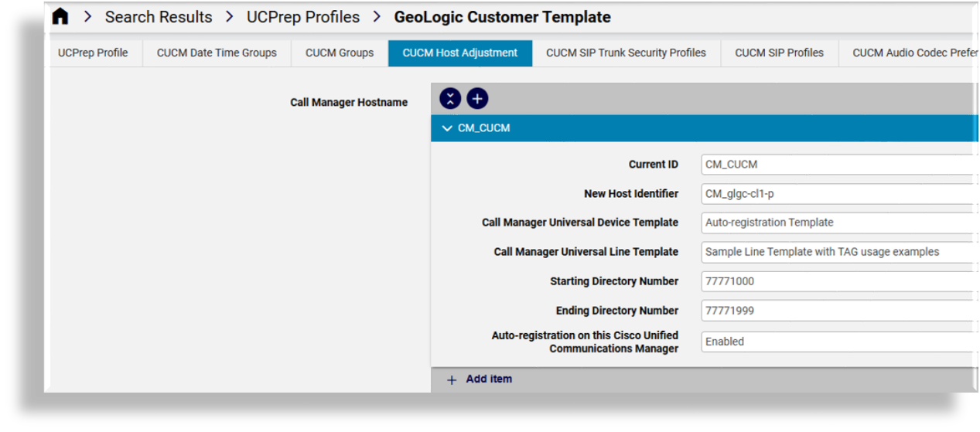Switch to the UCPrep Profile tab
980x432 pixels.
tap(93, 53)
